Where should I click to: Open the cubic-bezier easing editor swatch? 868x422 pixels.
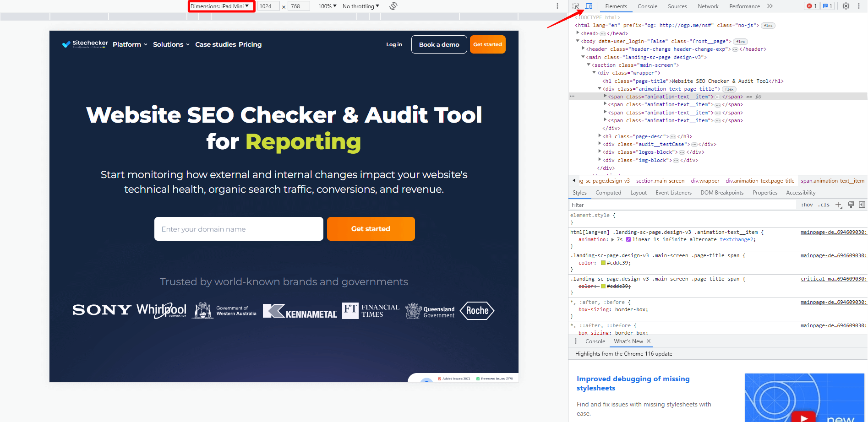(x=628, y=239)
